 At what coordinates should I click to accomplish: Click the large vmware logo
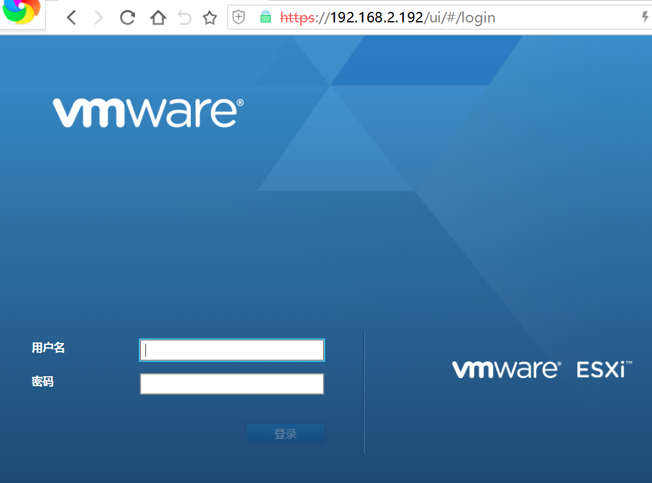pos(148,113)
